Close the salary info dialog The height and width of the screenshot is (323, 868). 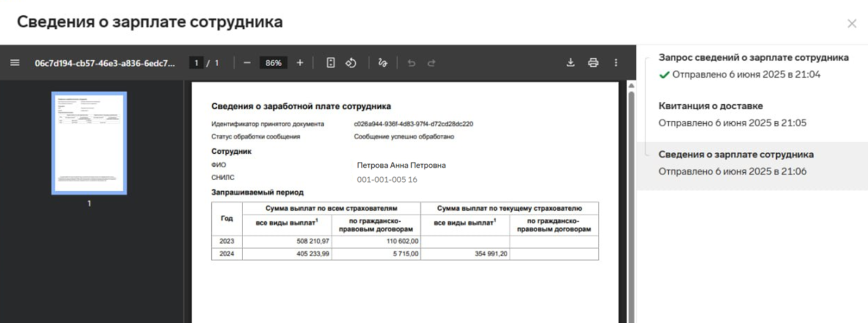point(851,23)
